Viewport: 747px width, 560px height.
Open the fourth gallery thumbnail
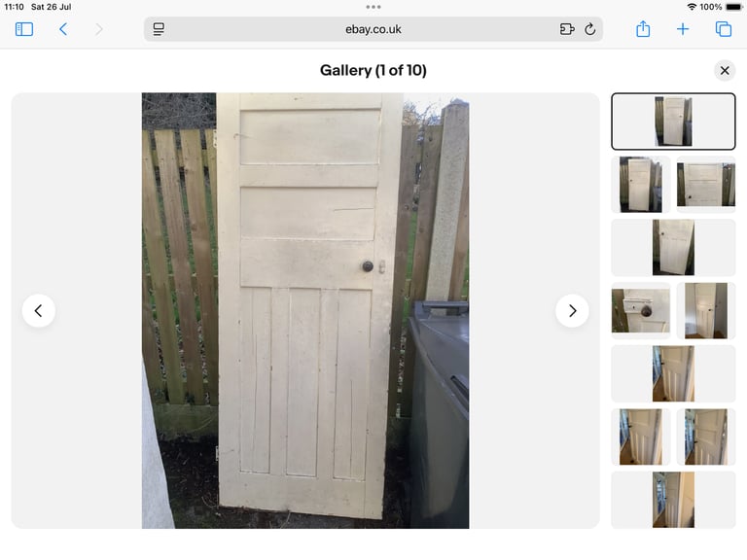(673, 248)
